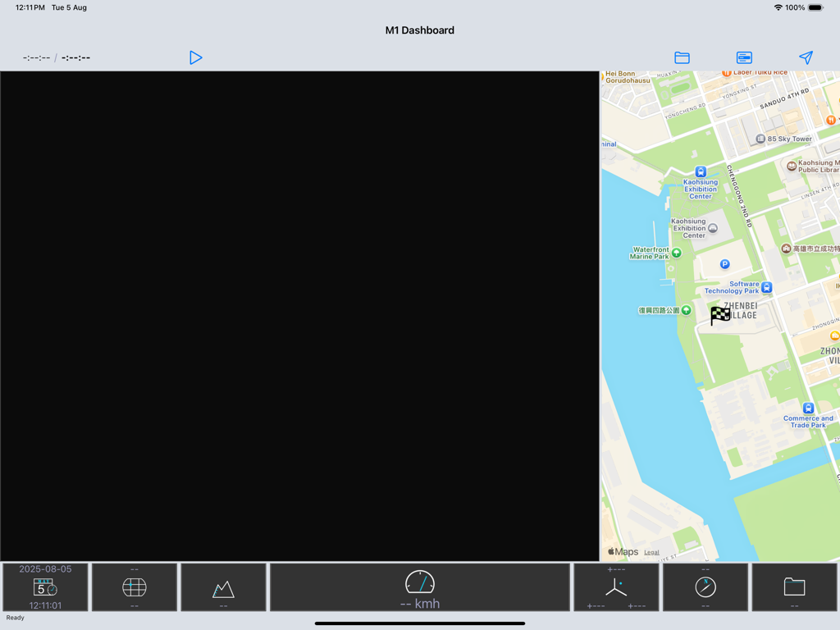Viewport: 840px width, 630px height.
Task: Open the folder widget at bottom right
Action: click(794, 587)
